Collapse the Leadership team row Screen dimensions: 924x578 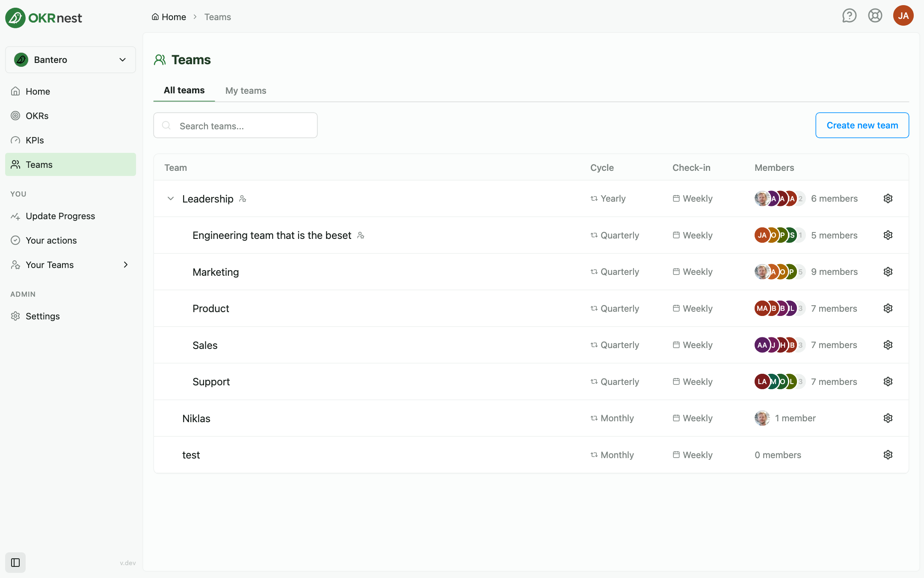tap(171, 199)
